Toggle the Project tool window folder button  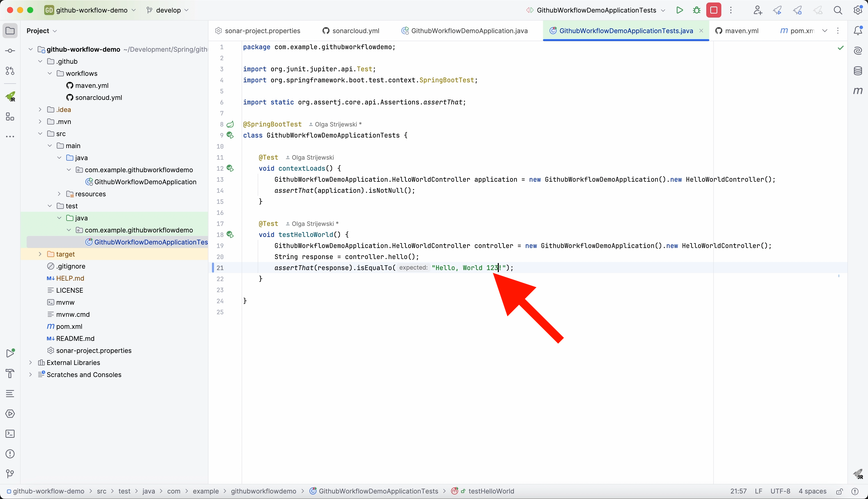(10, 31)
